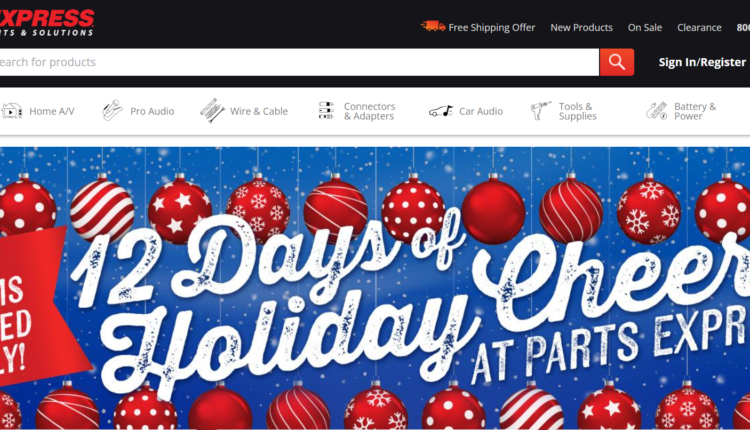Open the On Sale section
This screenshot has height=430, width=750.
tap(645, 28)
